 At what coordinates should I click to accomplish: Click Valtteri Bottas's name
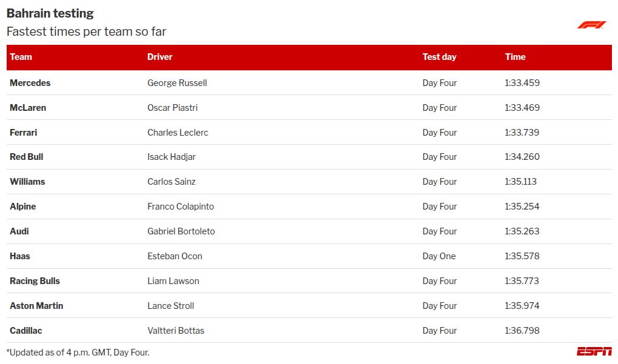[x=176, y=331]
